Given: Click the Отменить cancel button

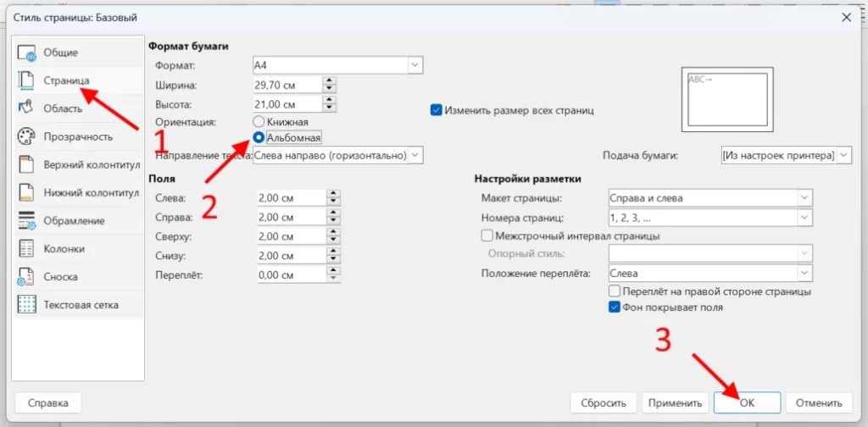Looking at the screenshot, I should click(820, 402).
